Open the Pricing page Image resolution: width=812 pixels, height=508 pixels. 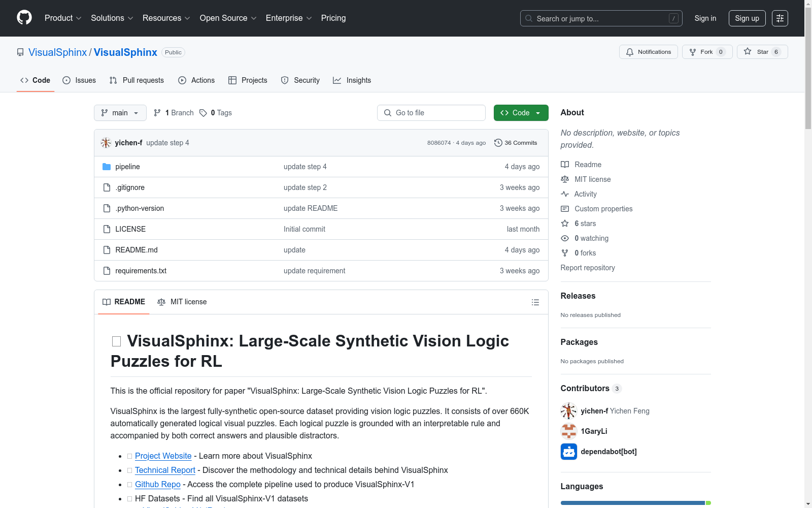(x=333, y=18)
